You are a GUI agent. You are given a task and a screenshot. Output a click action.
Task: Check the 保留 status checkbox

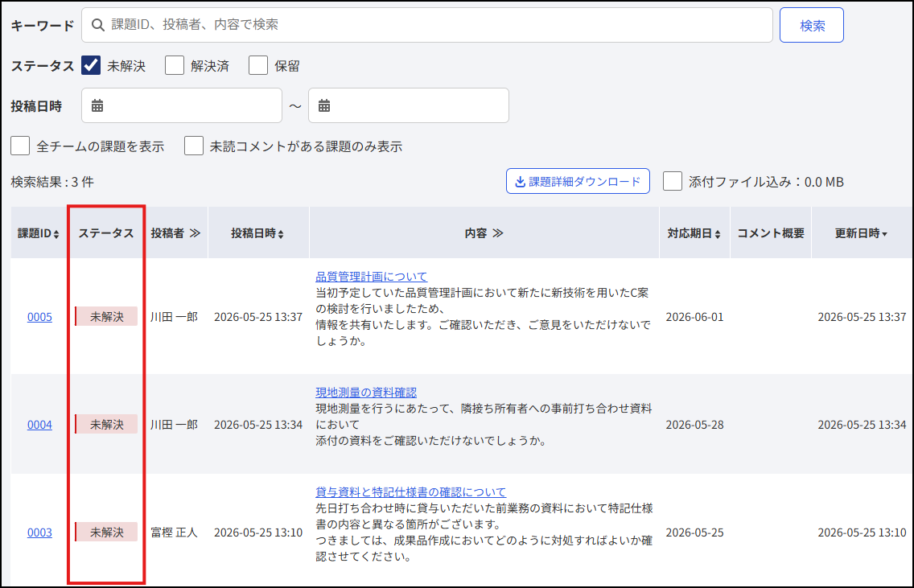click(258, 65)
